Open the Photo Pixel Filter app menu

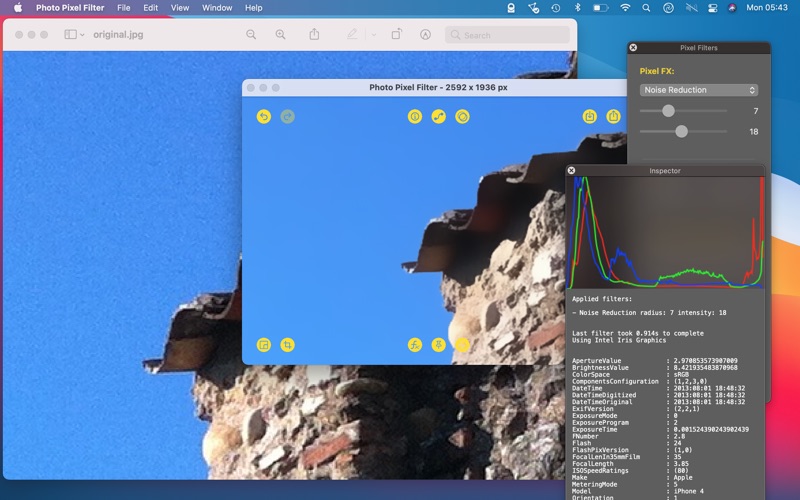click(70, 8)
